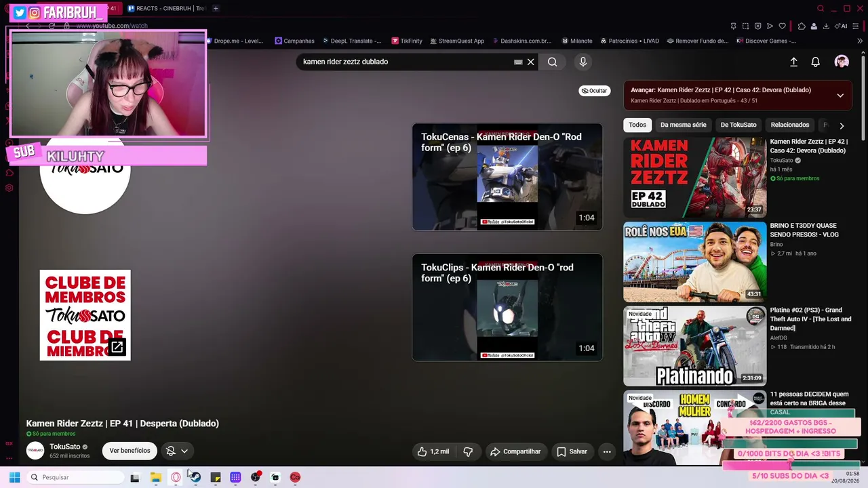Open Milanote bookmark

[576, 41]
